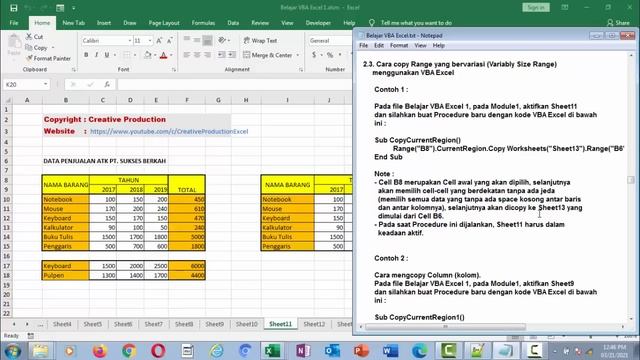The height and width of the screenshot is (360, 640).
Task: Click the borders icon in Font group
Action: (127, 55)
